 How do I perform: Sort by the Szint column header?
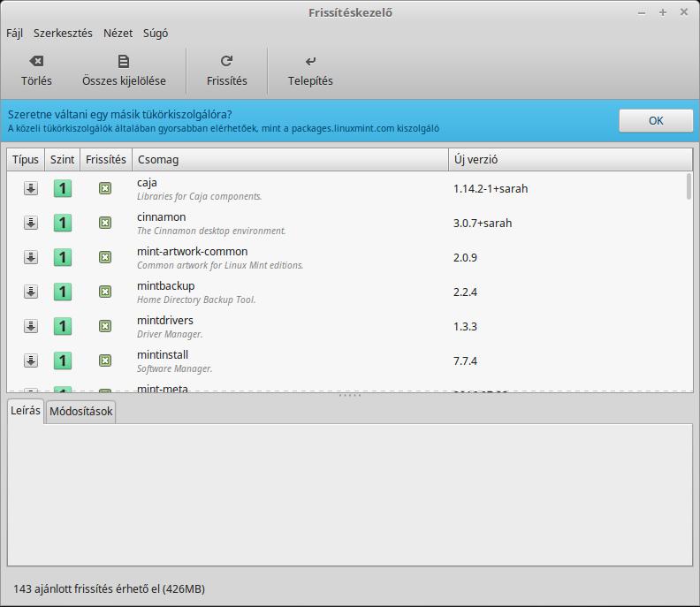pyautogui.click(x=62, y=159)
